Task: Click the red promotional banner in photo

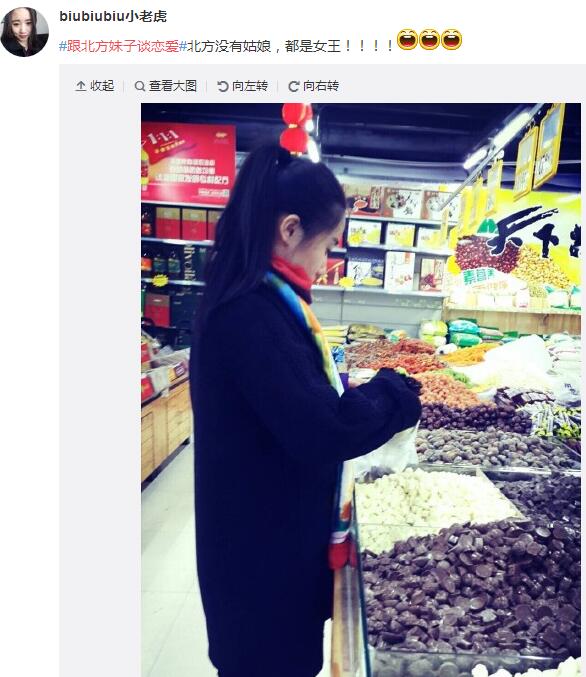Action: point(188,163)
